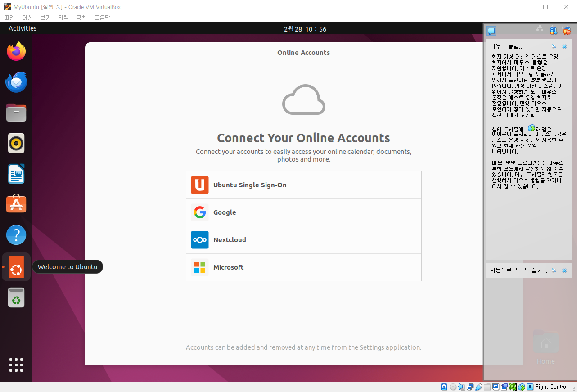Click the text about the Settings application
This screenshot has width=577, height=392.
304,347
